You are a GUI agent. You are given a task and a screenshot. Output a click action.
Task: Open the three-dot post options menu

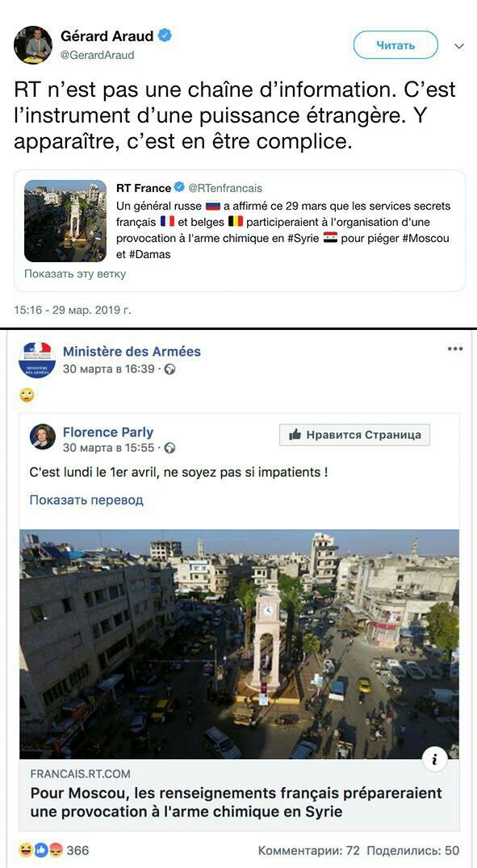455,348
